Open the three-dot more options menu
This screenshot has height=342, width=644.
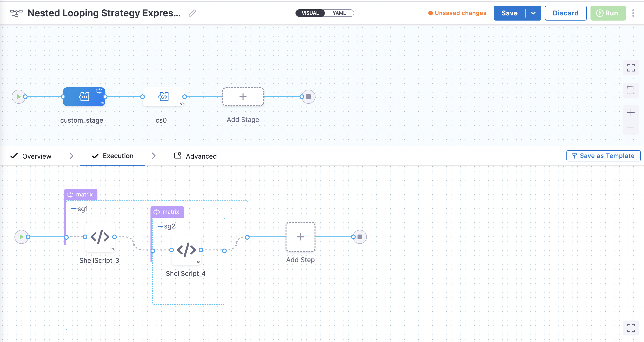pos(633,13)
